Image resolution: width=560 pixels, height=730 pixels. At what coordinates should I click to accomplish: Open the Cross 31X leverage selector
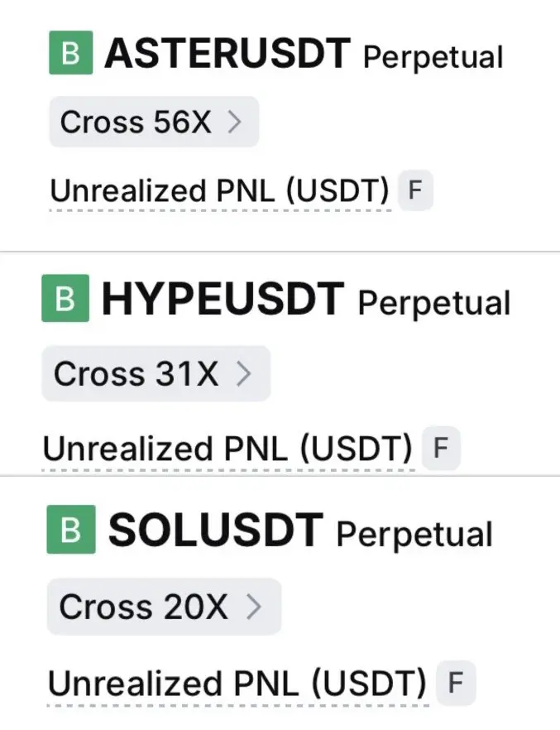pos(156,373)
